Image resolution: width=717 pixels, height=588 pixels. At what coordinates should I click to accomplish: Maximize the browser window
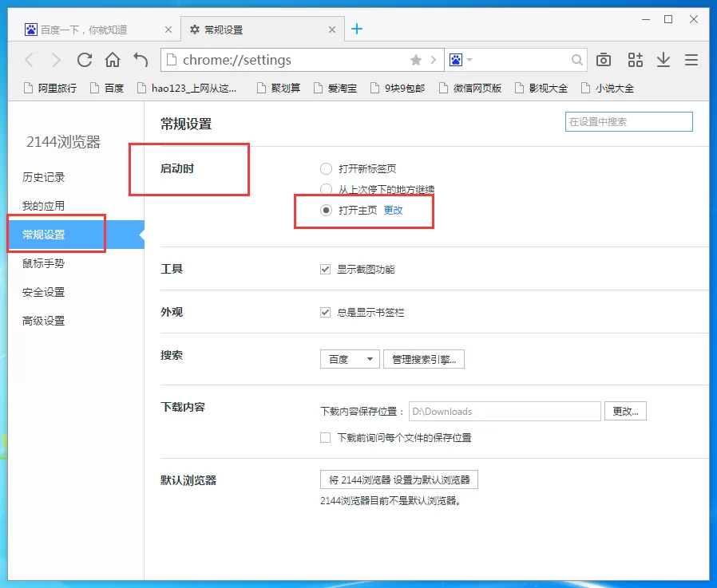pos(668,19)
